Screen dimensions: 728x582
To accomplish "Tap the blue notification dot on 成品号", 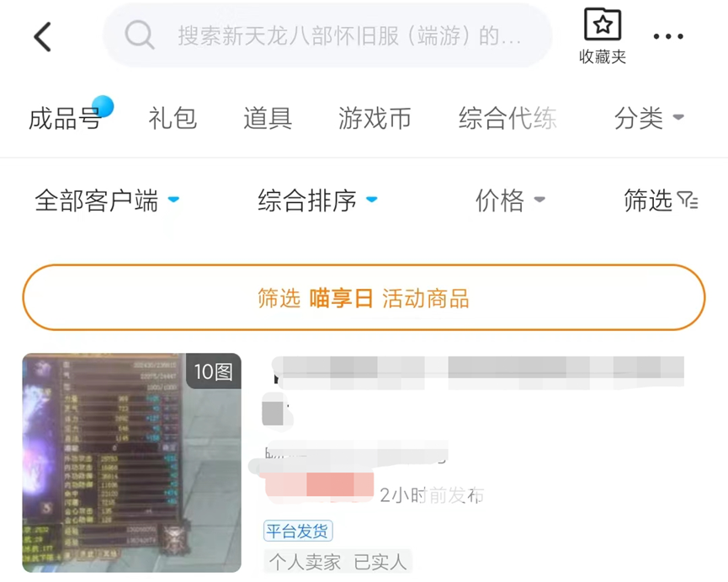I will 103,106.
